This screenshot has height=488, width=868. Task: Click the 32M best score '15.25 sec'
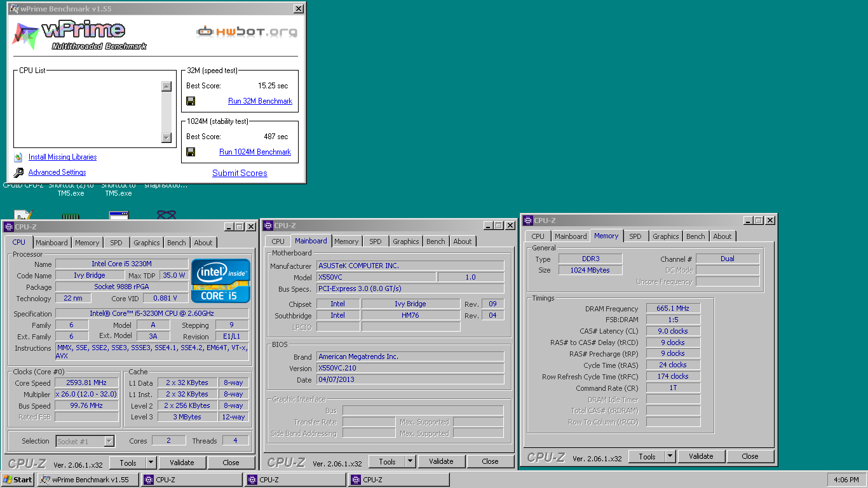point(273,86)
